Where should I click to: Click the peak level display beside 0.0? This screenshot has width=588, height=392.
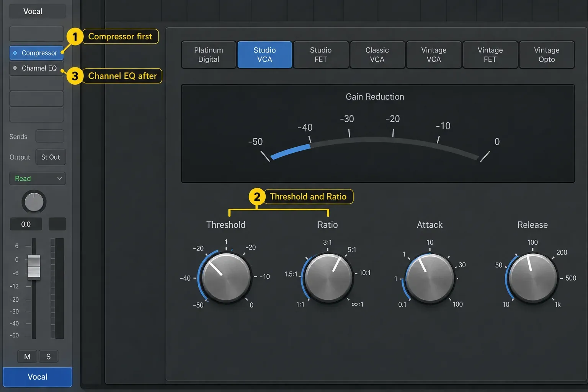click(x=57, y=224)
